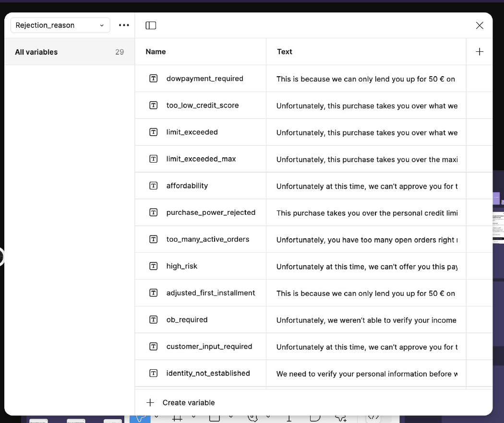Image resolution: width=504 pixels, height=423 pixels.
Task: Edit text value of dowpayment_required
Action: point(366,79)
